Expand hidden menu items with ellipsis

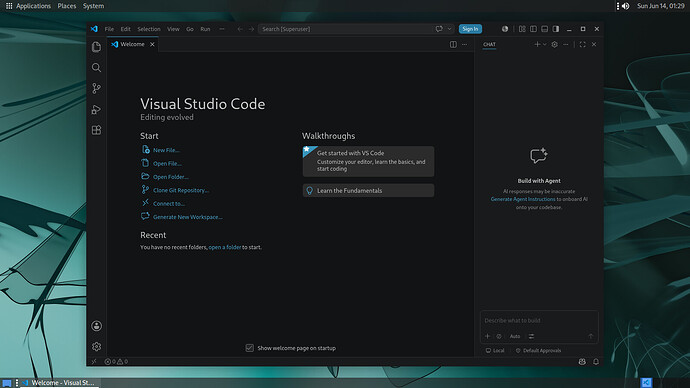pos(222,29)
